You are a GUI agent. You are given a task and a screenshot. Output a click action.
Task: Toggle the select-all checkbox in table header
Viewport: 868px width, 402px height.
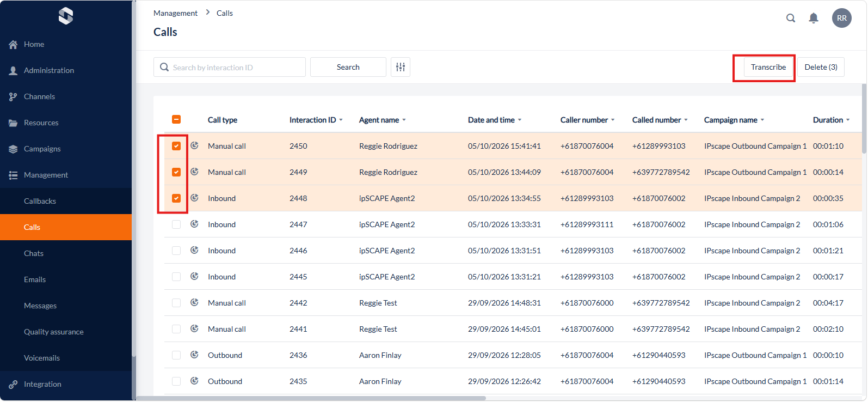coord(176,119)
